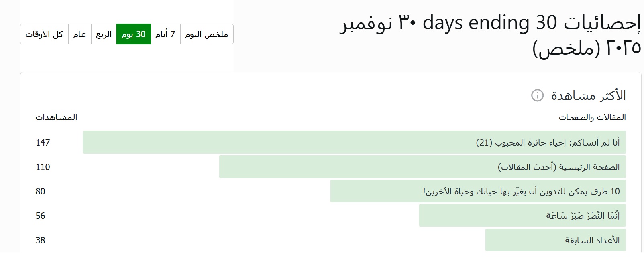Click the 147 views count
This screenshot has width=644, height=267.
(x=43, y=142)
